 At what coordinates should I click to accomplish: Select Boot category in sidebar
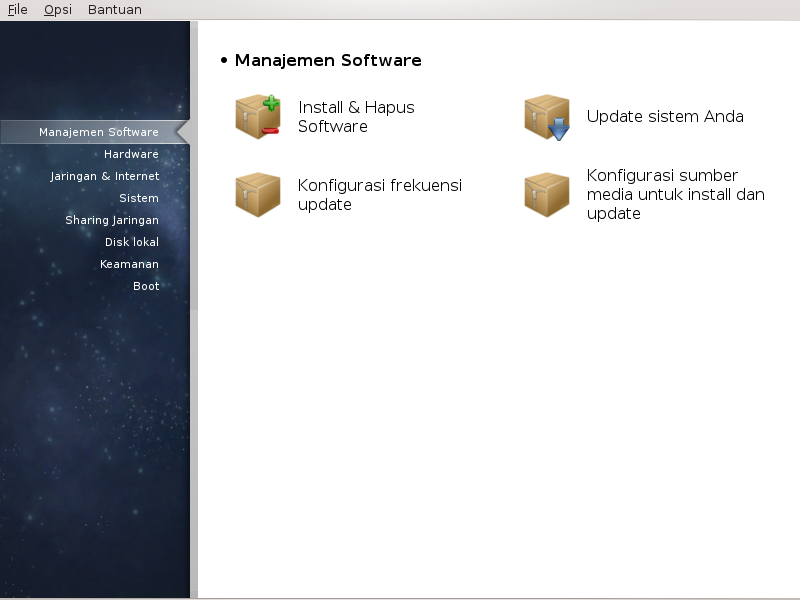[146, 286]
